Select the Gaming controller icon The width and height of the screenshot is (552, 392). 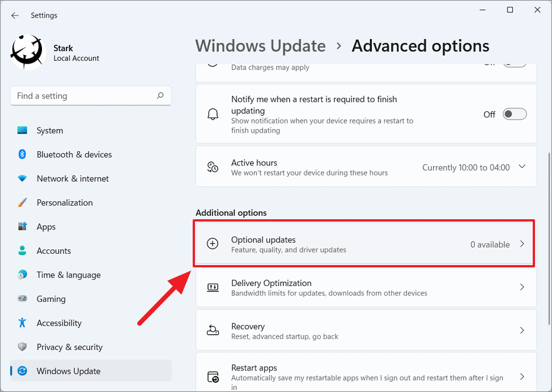click(x=21, y=299)
